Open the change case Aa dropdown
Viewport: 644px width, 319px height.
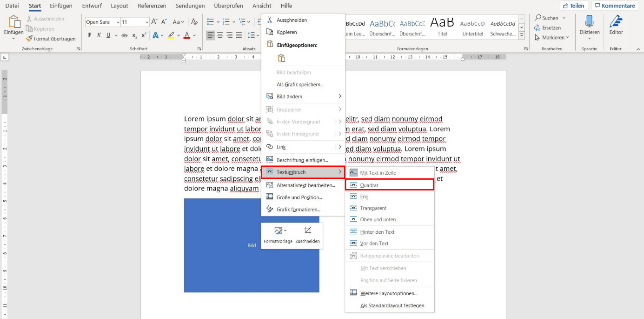179,22
